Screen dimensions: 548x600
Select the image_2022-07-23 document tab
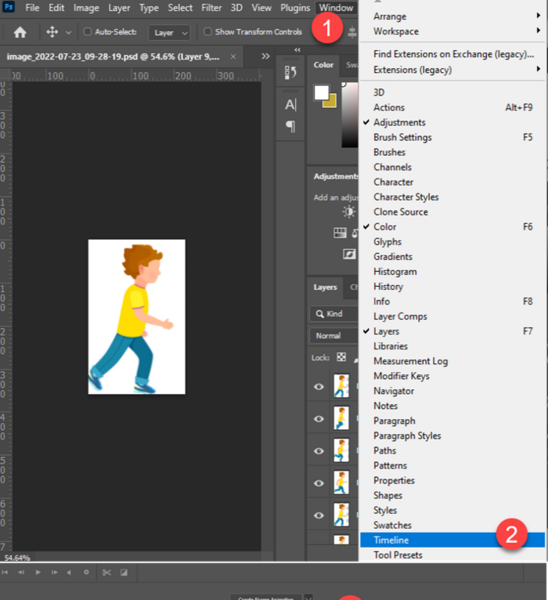pos(113,57)
